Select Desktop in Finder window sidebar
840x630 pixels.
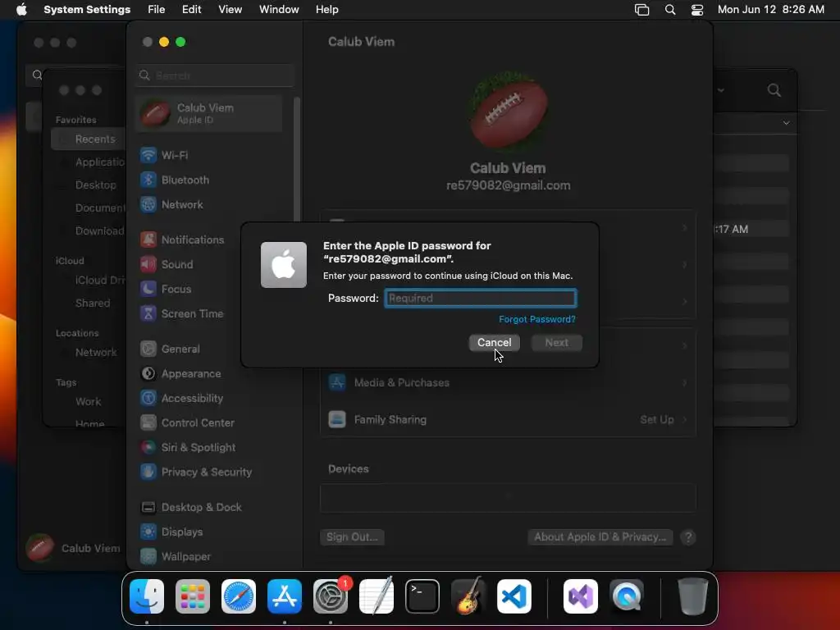(95, 185)
